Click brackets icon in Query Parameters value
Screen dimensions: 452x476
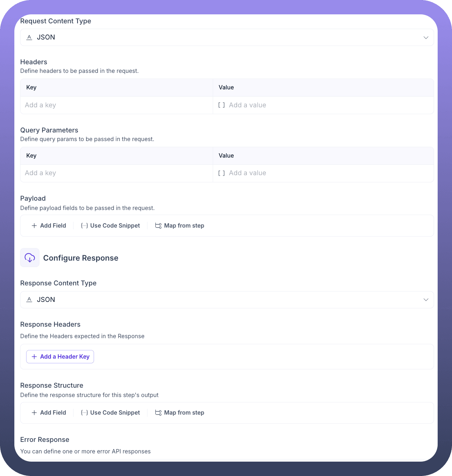tap(222, 173)
